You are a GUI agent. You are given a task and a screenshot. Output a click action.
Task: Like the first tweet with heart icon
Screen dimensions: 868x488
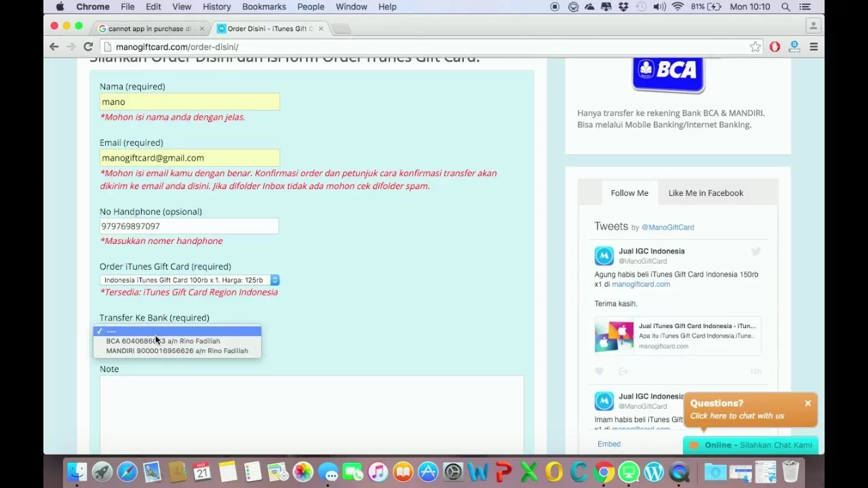click(x=599, y=371)
